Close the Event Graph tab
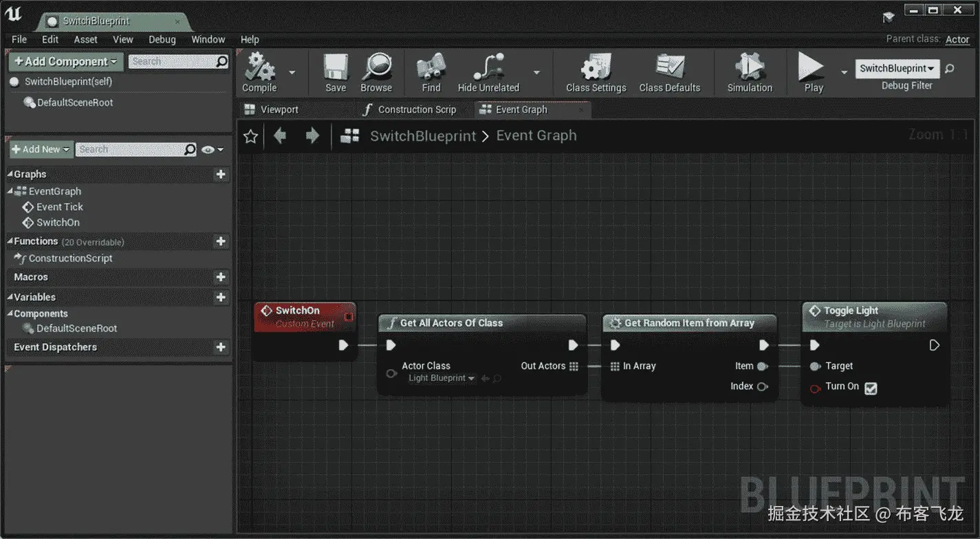 tap(581, 109)
